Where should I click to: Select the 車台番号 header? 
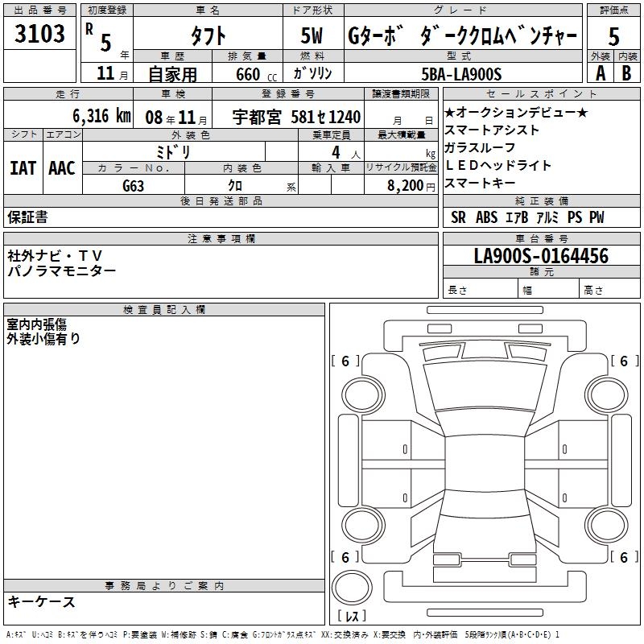(x=541, y=238)
